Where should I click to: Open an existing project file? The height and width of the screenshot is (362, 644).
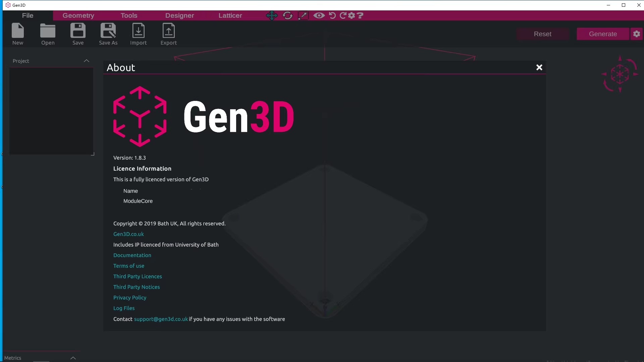point(48,34)
